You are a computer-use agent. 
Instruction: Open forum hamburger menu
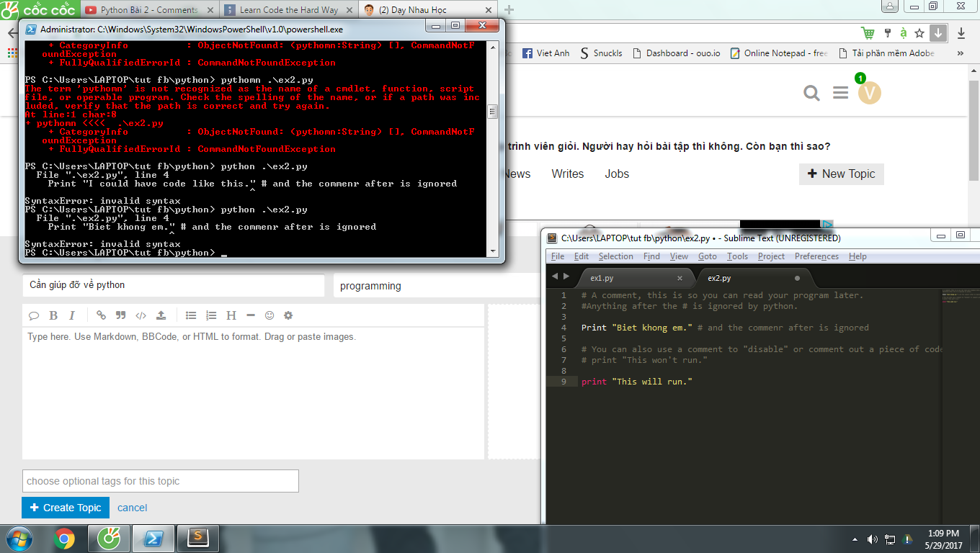point(840,93)
